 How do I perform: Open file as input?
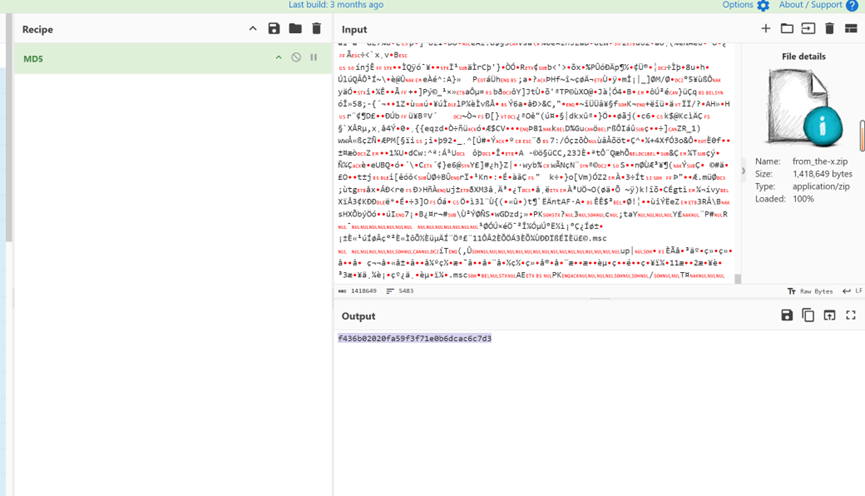coord(808,29)
